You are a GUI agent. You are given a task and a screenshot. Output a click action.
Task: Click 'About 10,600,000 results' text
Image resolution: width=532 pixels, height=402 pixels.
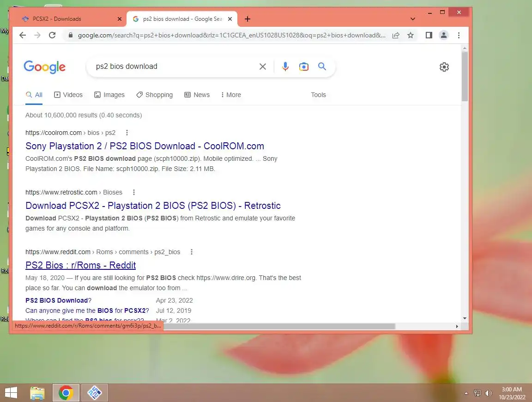coord(84,116)
